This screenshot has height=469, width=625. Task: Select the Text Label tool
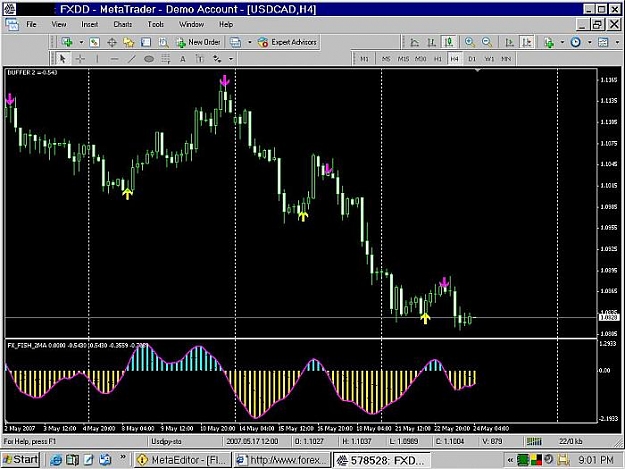[x=200, y=59]
